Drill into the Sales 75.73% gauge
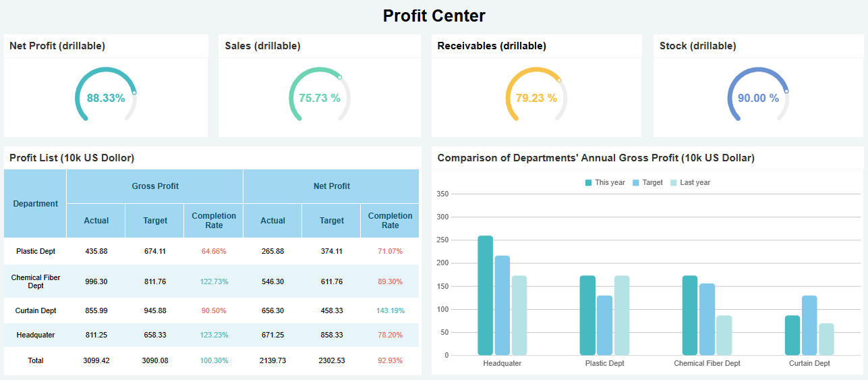The image size is (868, 380). tap(320, 98)
